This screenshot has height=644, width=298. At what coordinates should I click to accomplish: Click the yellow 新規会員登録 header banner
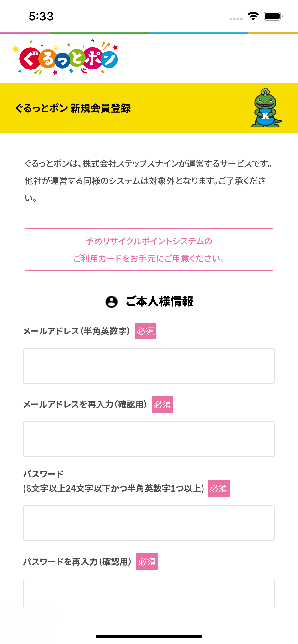click(149, 108)
